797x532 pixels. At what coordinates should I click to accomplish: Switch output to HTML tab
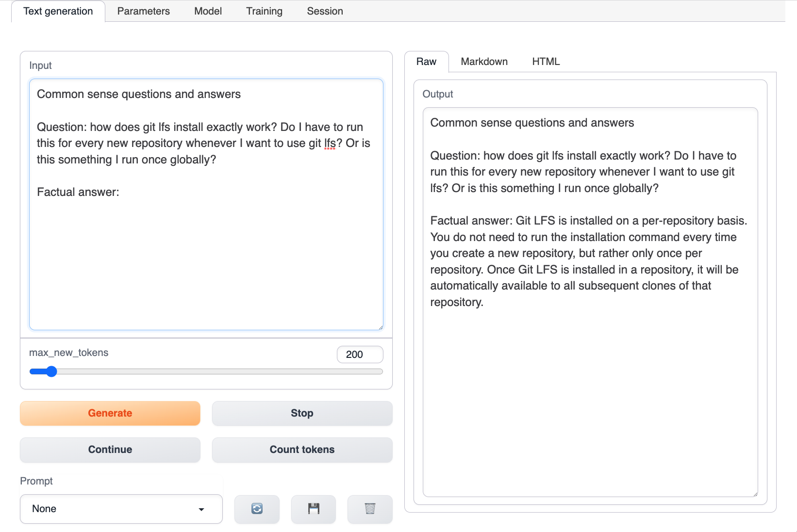[546, 62]
